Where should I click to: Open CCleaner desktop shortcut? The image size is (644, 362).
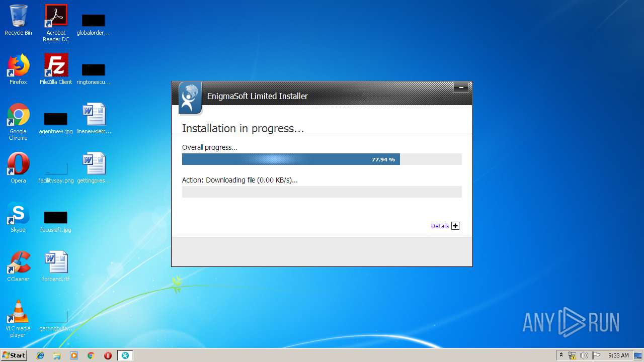pos(18,266)
